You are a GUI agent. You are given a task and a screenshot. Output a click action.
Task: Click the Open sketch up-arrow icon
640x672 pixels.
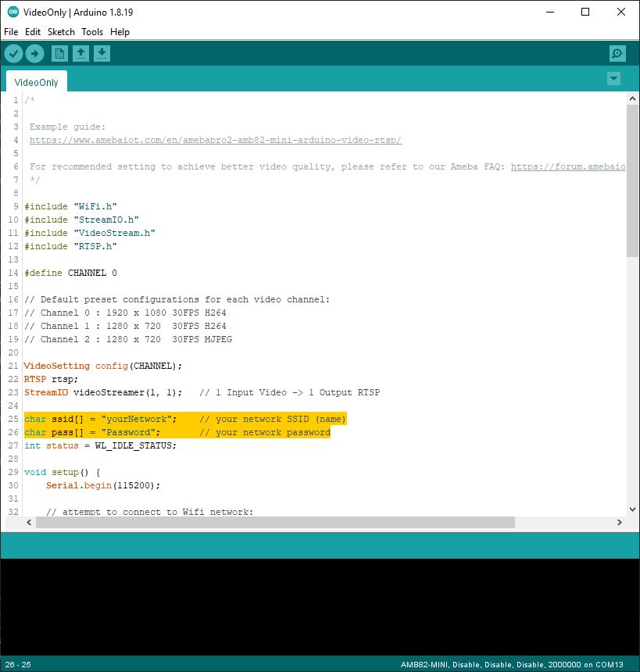point(80,53)
